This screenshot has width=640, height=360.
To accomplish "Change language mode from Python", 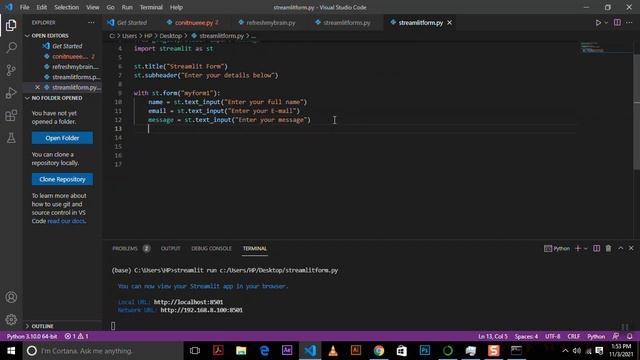I will 596,336.
